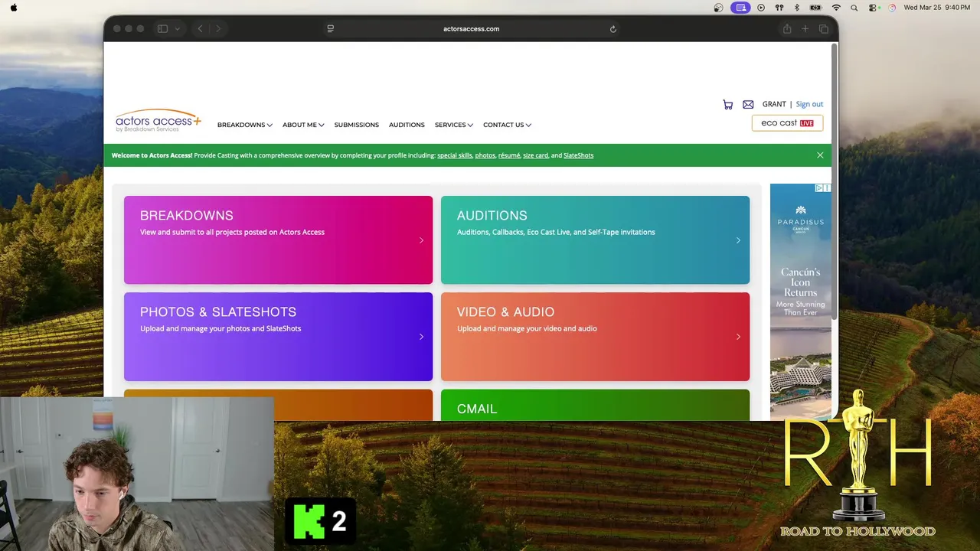Open Eco Cast Live button

787,123
